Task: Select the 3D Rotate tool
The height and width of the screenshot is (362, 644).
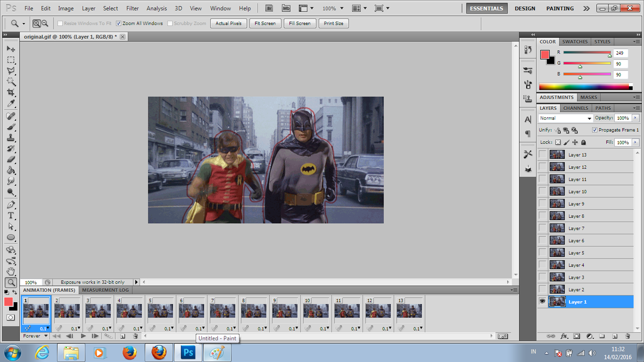Action: 11,250
